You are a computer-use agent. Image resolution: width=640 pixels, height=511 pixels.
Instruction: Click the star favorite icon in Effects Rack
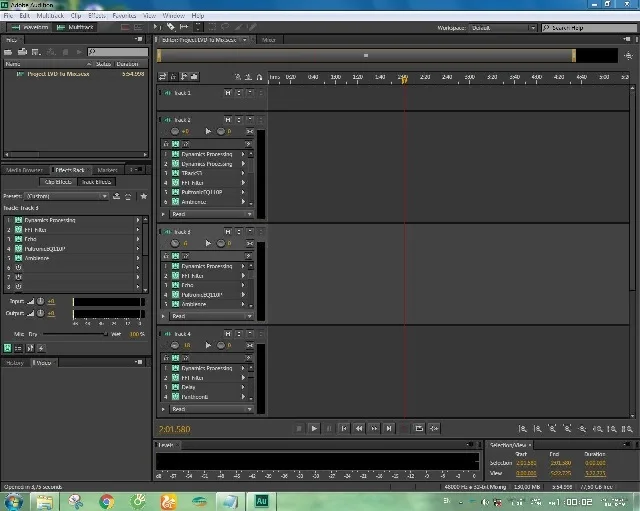pyautogui.click(x=144, y=196)
